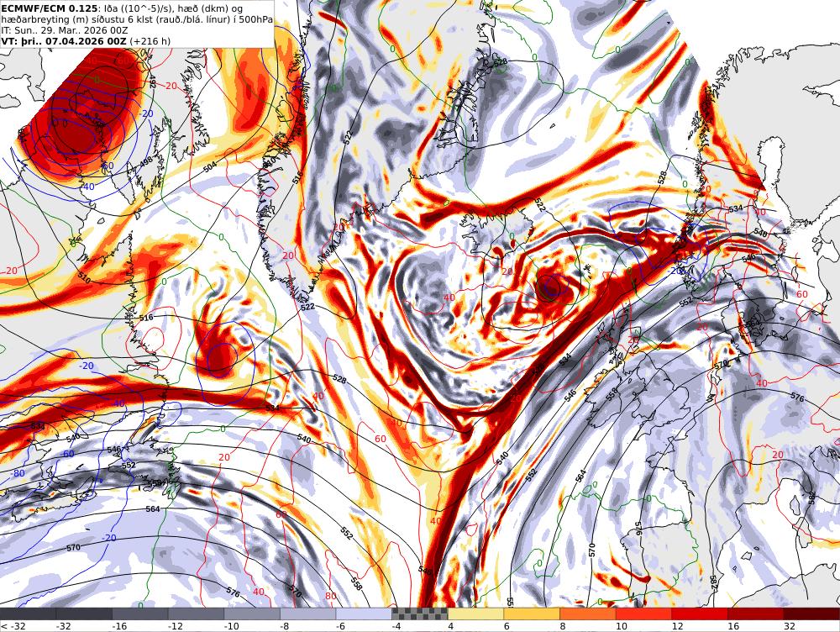This screenshot has height=632, width=840.
Task: Click the 492 height contour label
Action: tap(153, 81)
